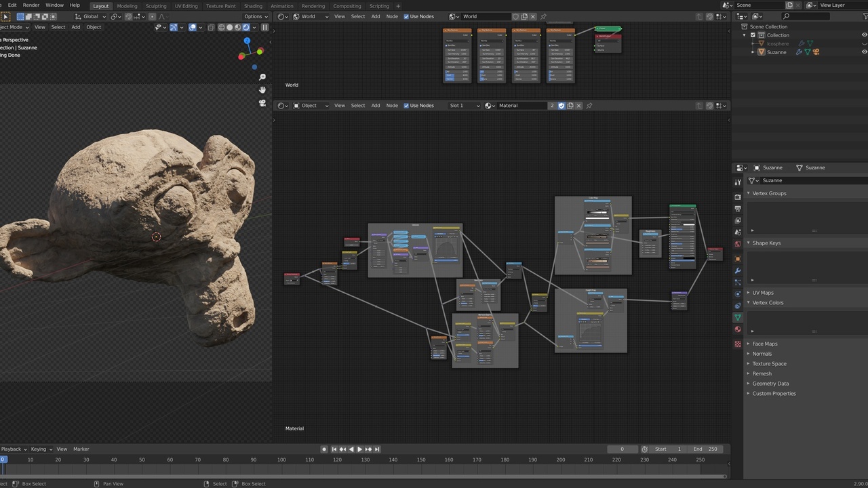
Task: Open the Render menu
Action: tap(31, 5)
